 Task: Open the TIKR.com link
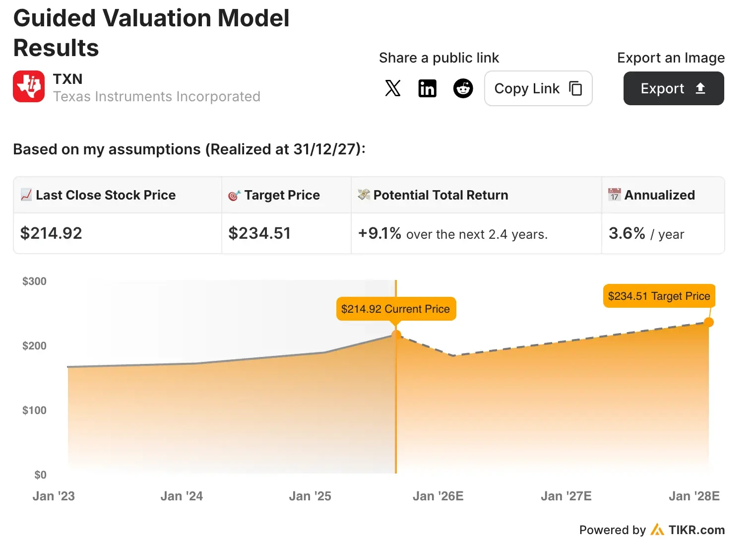(696, 530)
